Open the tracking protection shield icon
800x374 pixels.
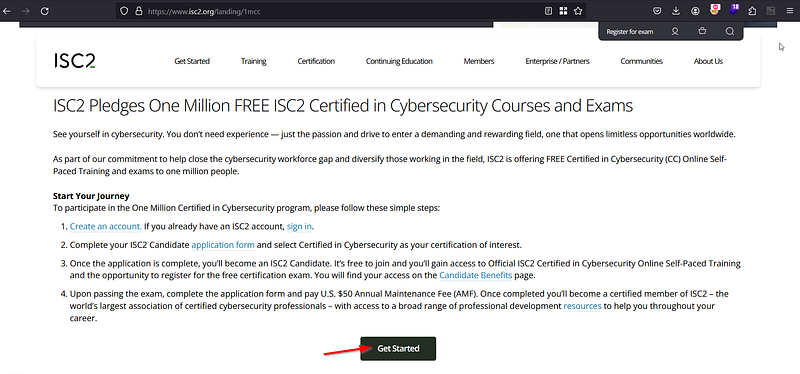tap(124, 11)
